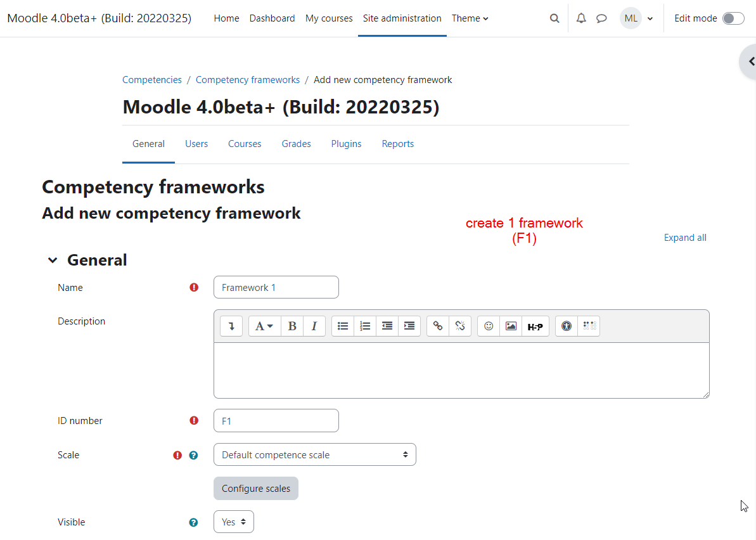This screenshot has height=540, width=756.
Task: Show more editor buttons toggle
Action: click(231, 326)
